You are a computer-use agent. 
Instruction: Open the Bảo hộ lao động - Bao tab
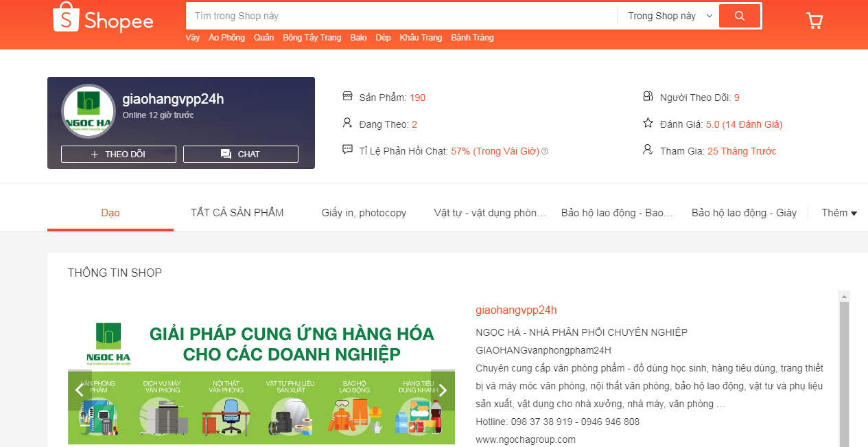[617, 213]
